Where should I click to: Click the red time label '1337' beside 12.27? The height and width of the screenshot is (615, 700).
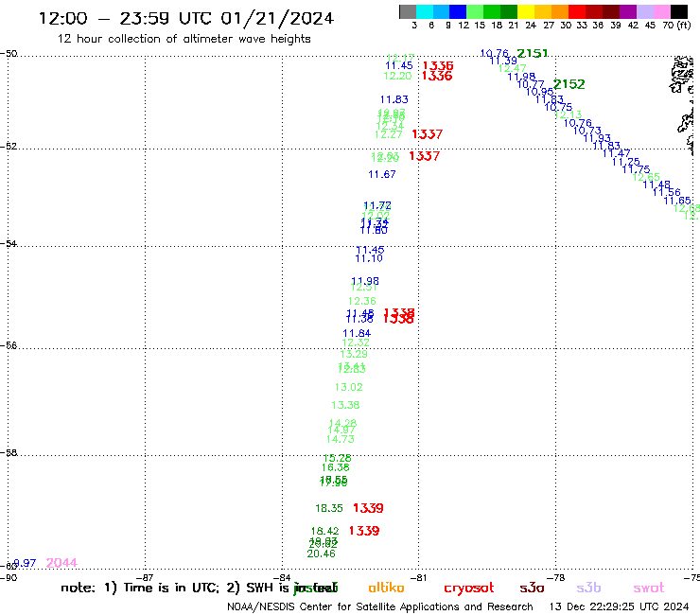point(428,134)
